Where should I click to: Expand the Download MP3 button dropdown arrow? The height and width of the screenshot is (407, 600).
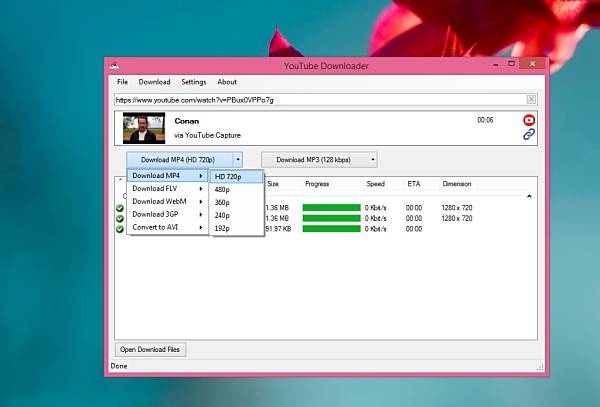coord(372,160)
